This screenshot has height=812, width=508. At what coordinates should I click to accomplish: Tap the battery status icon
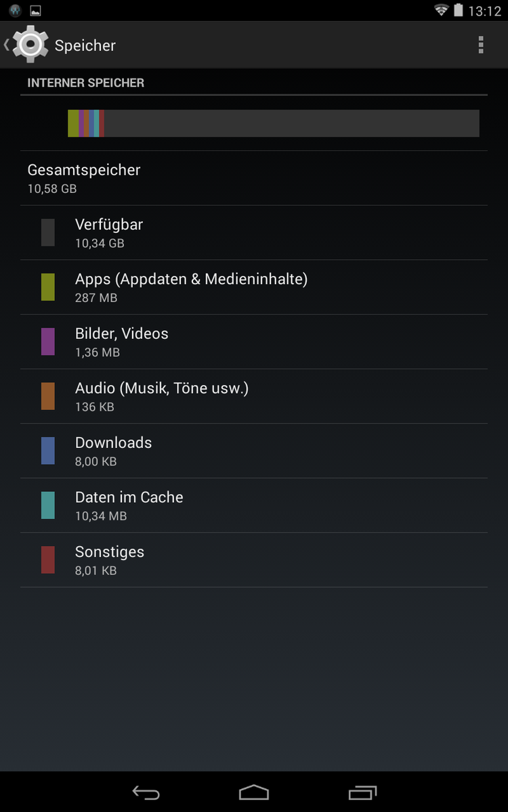point(459,10)
